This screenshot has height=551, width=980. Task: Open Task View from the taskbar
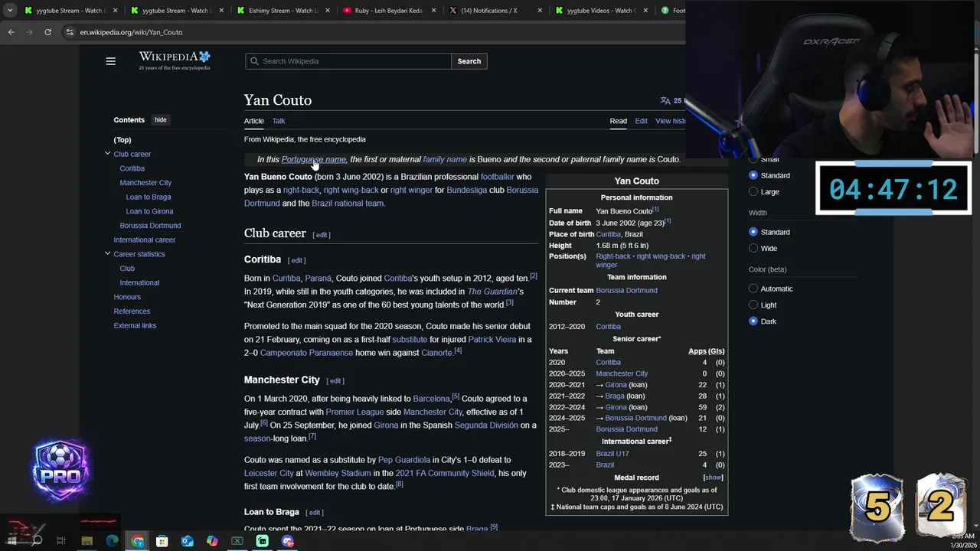click(x=61, y=541)
